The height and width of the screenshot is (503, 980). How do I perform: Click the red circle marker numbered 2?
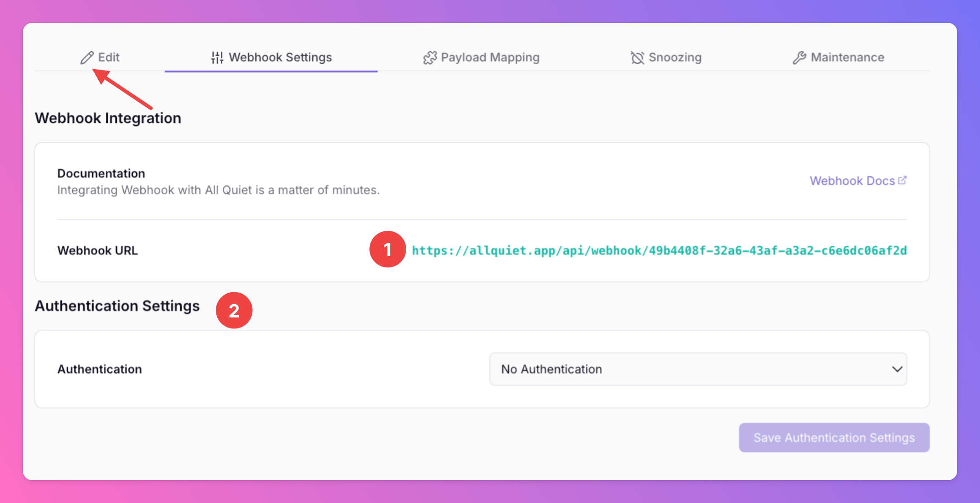point(234,311)
